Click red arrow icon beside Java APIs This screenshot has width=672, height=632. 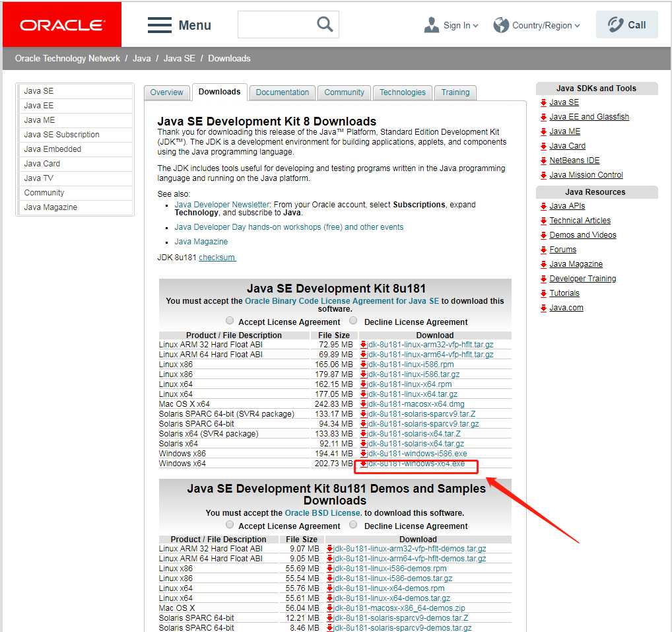point(543,206)
